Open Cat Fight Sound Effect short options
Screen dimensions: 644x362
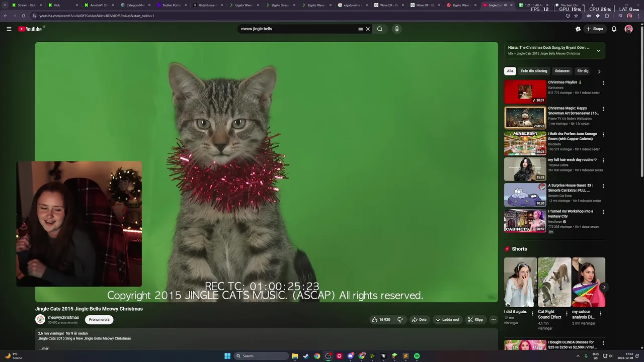[567, 313]
